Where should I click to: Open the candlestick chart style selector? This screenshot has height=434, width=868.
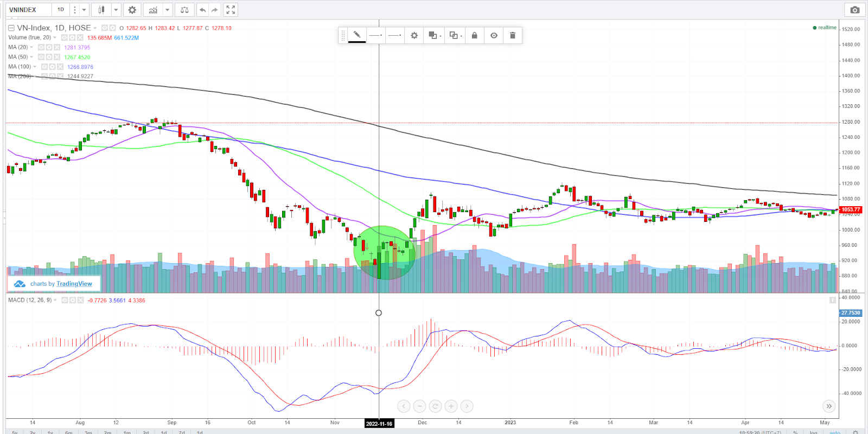101,10
